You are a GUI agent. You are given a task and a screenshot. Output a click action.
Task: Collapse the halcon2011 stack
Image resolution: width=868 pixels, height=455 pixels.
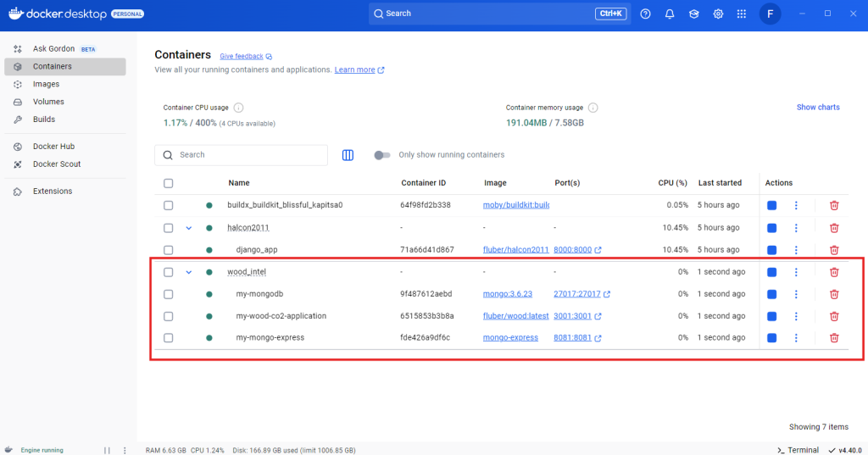point(189,228)
